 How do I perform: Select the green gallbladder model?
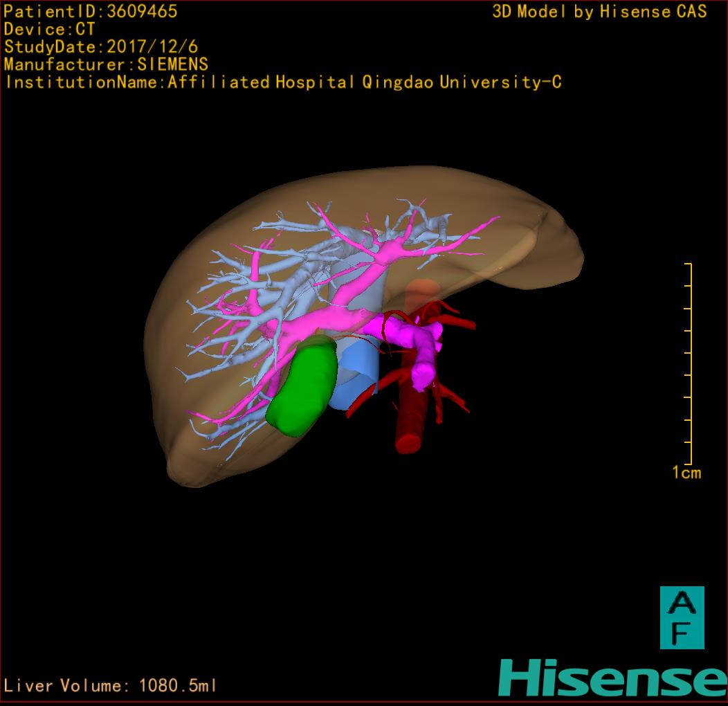302,388
